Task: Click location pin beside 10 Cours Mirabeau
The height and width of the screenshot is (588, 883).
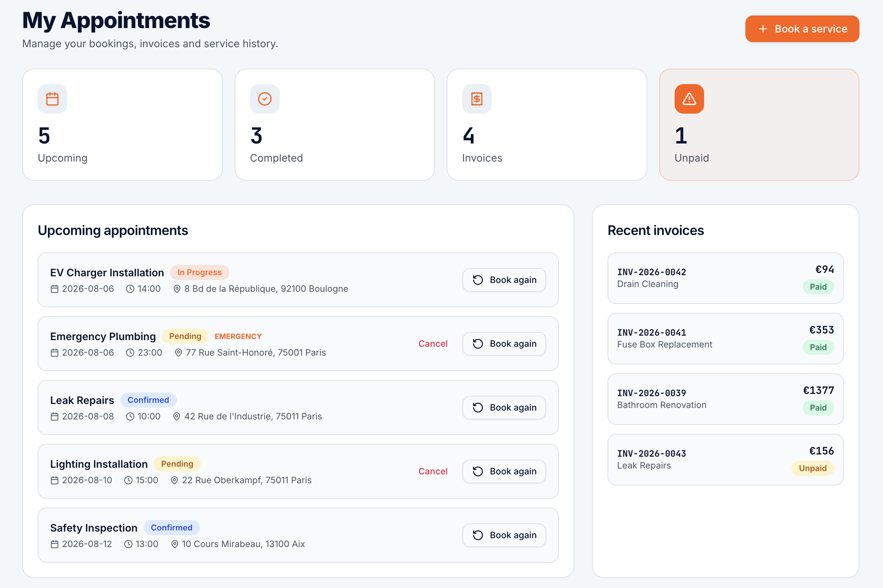Action: point(175,544)
